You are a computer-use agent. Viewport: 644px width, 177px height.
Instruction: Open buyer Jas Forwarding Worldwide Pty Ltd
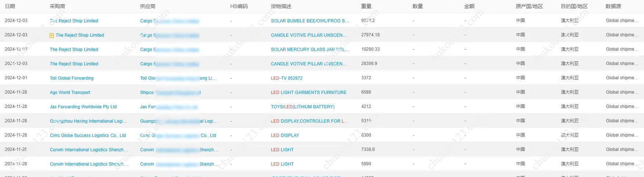click(x=83, y=107)
